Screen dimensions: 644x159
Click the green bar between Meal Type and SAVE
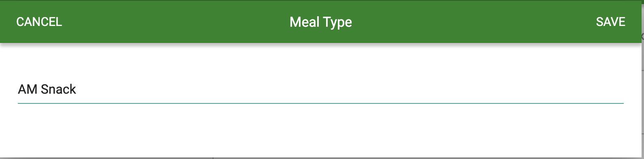coord(474,22)
